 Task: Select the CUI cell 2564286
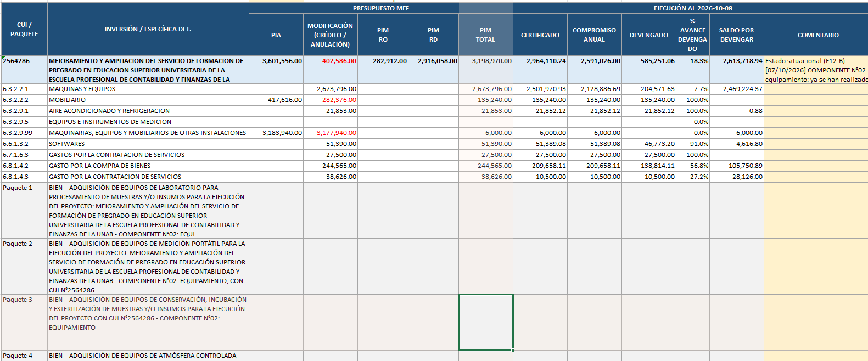click(24, 70)
